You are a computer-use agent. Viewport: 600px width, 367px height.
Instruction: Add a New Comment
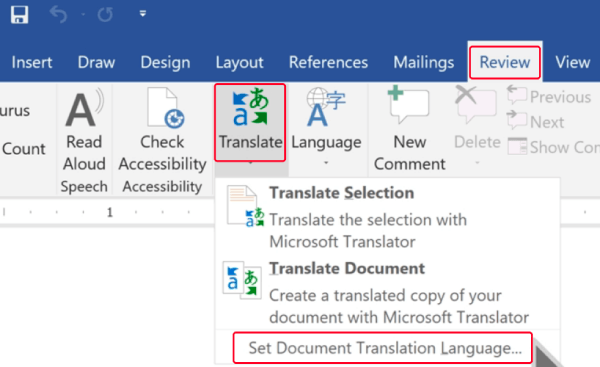tap(409, 130)
